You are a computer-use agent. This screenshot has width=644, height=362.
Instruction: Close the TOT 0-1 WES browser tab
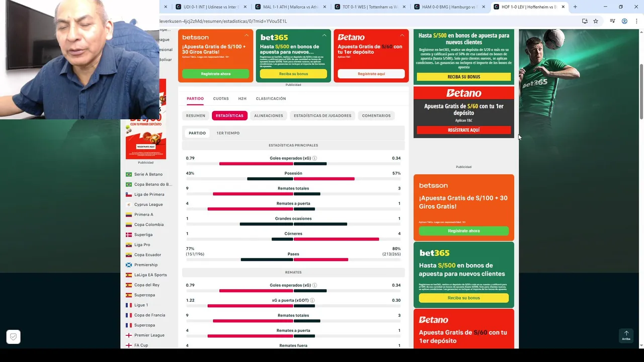click(404, 7)
